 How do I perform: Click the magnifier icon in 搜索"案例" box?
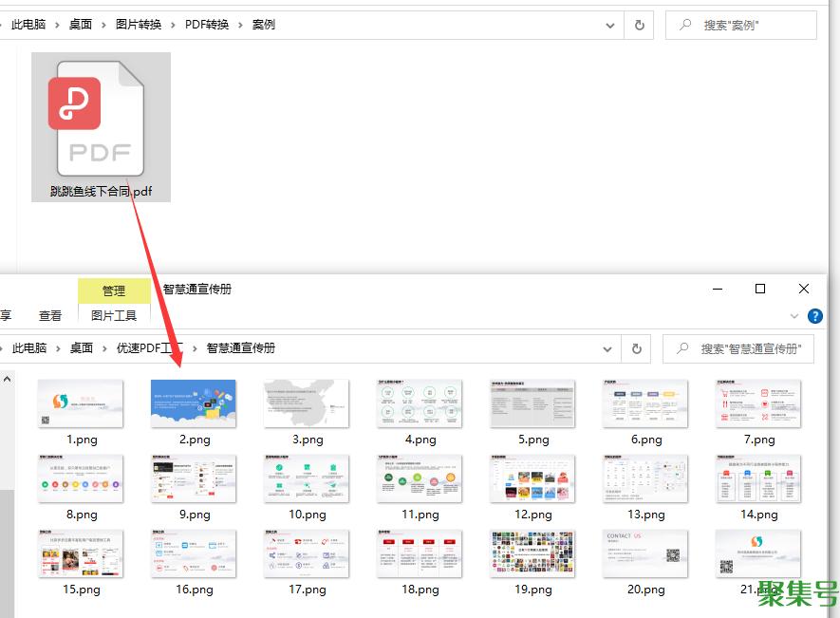coord(683,25)
